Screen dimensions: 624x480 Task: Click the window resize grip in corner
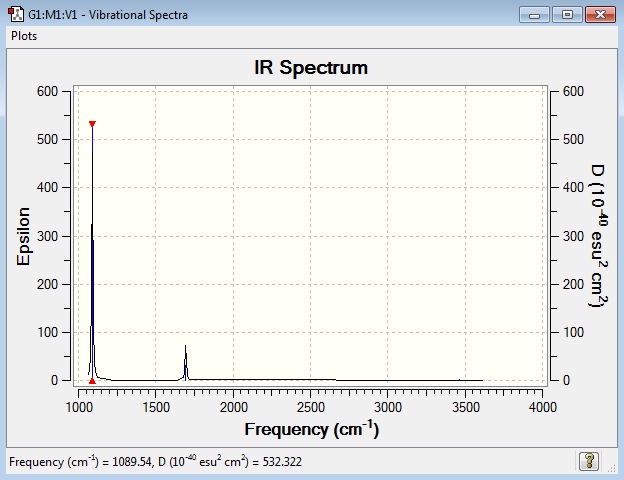(612, 468)
